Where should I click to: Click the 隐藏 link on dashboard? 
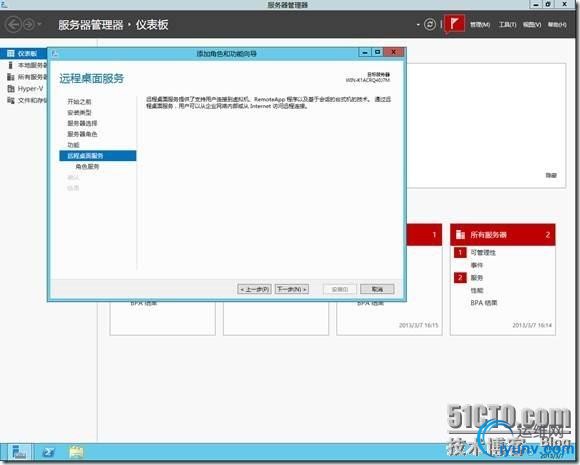pos(551,175)
